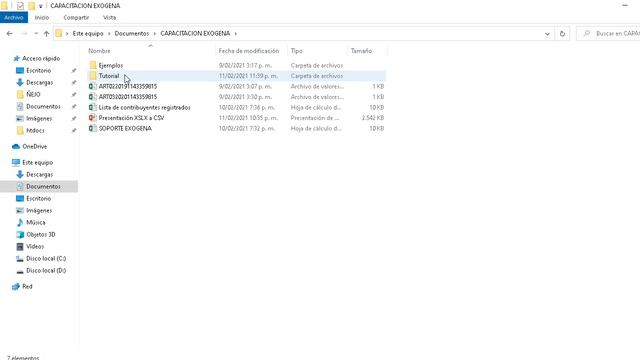Click CAPACITACION EXOGENA breadcrumb segment
640x360 pixels.
[x=195, y=33]
